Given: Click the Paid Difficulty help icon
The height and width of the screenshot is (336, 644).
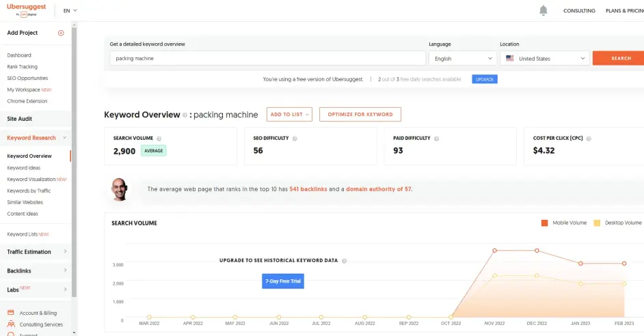Looking at the screenshot, I should [437, 138].
